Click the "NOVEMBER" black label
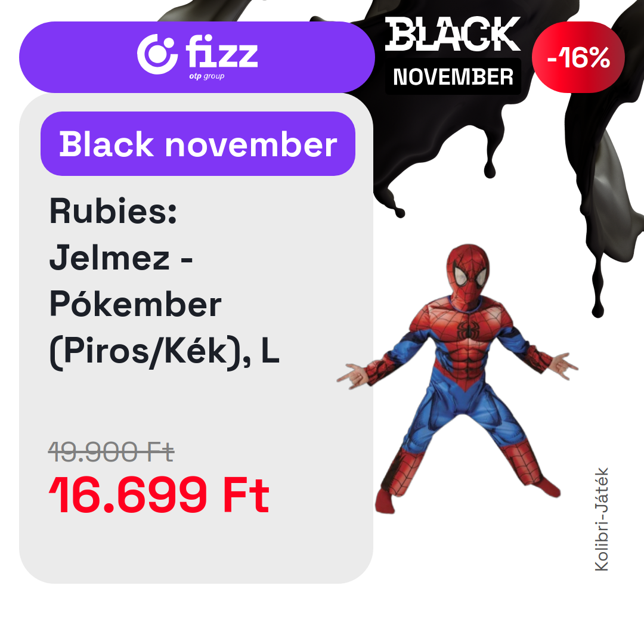Viewport: 644px width, 644px height. (453, 77)
